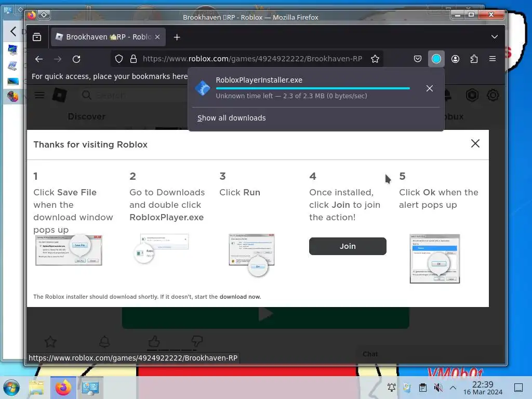Open Extensions puzzle icon
Viewport: 532px width, 399px height.
(x=474, y=59)
